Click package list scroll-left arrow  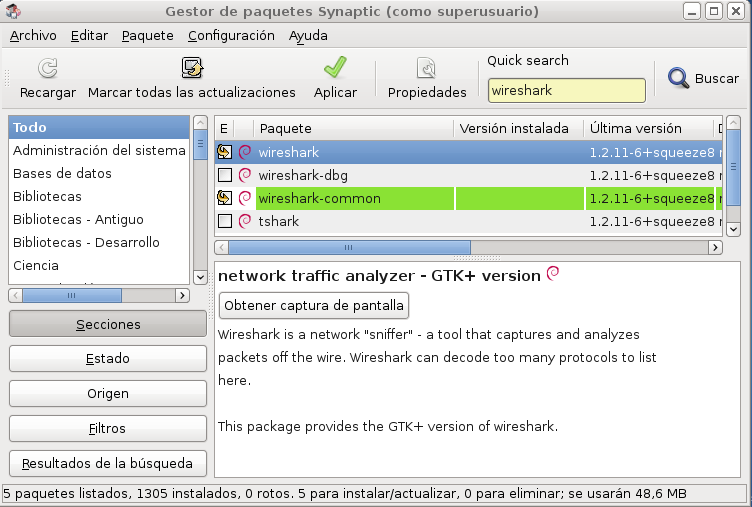221,248
